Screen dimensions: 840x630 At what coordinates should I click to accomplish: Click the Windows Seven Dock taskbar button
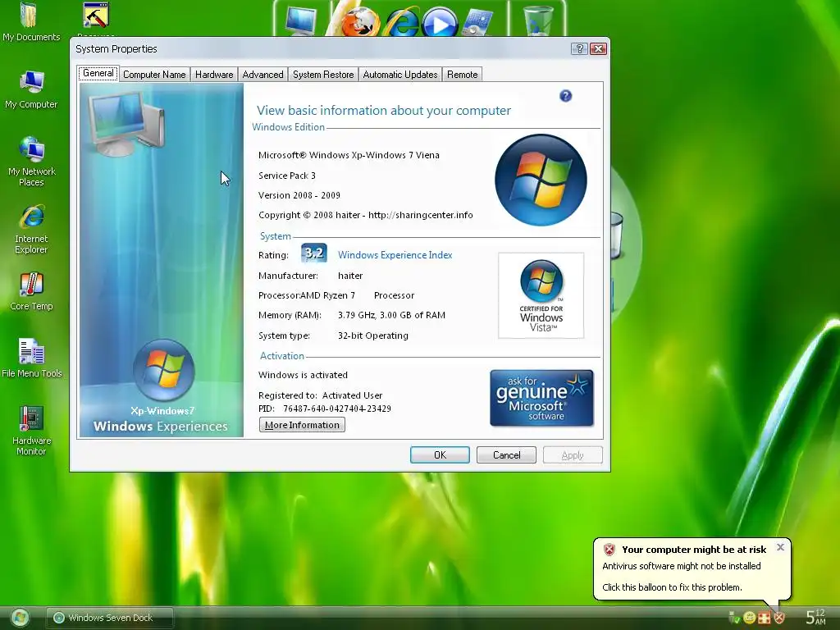[x=110, y=618]
